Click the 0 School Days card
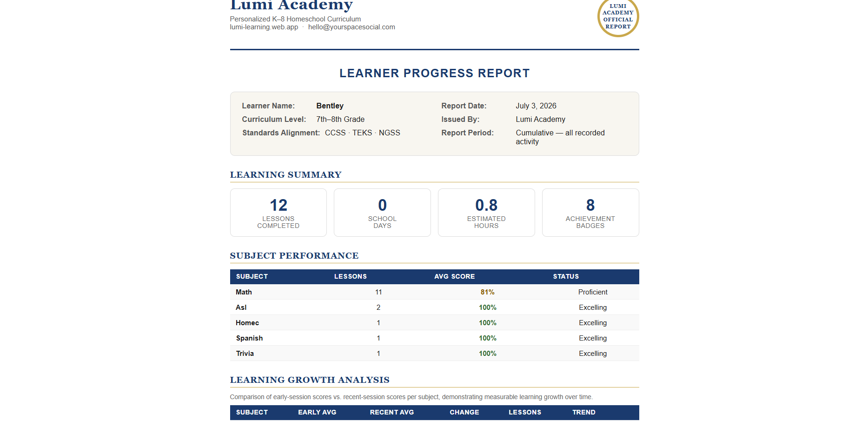The image size is (868, 421). [x=382, y=213]
